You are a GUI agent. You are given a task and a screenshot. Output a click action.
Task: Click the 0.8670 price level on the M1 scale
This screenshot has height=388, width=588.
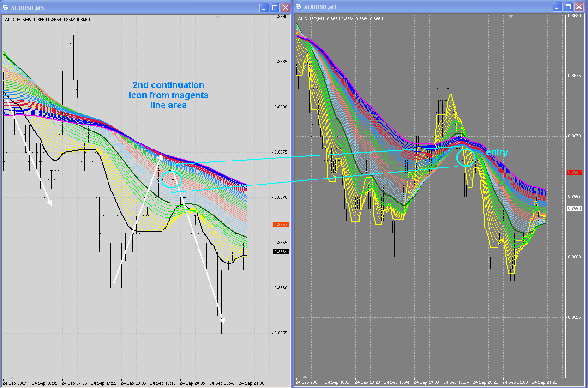(575, 136)
